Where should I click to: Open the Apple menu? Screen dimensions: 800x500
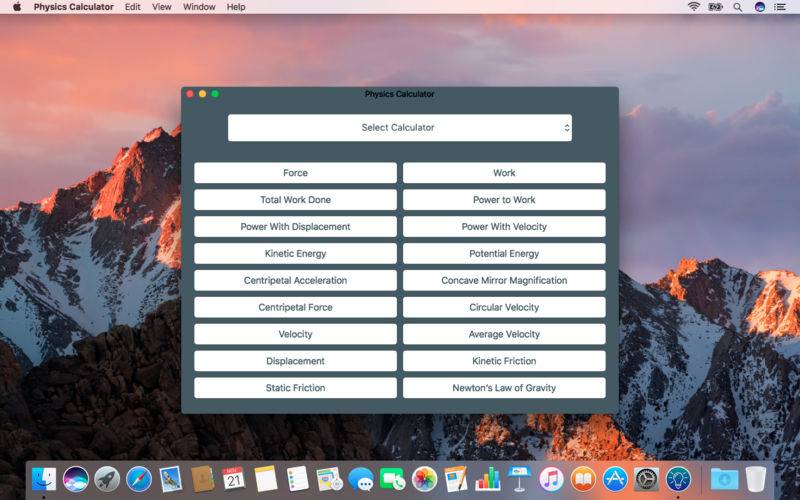[x=16, y=7]
